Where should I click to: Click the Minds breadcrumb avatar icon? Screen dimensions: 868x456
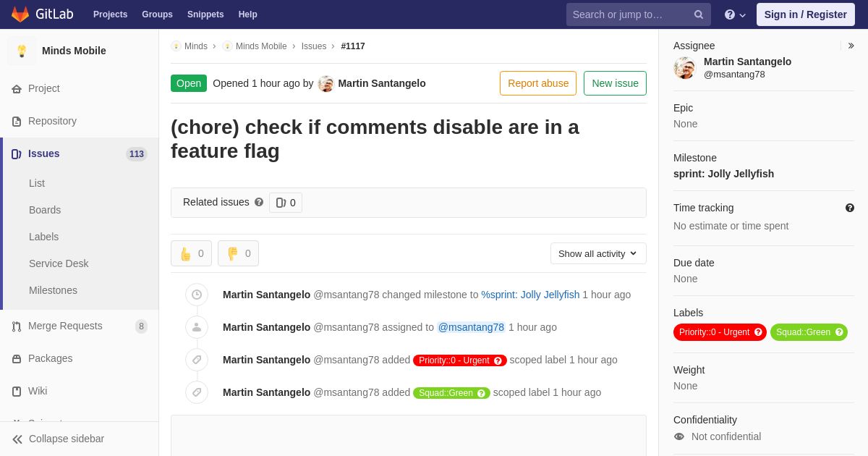(176, 46)
